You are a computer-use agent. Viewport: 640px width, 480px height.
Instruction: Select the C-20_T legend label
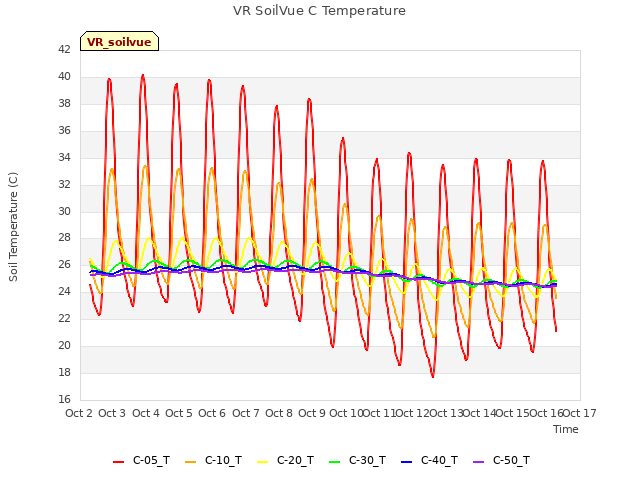tap(296, 460)
